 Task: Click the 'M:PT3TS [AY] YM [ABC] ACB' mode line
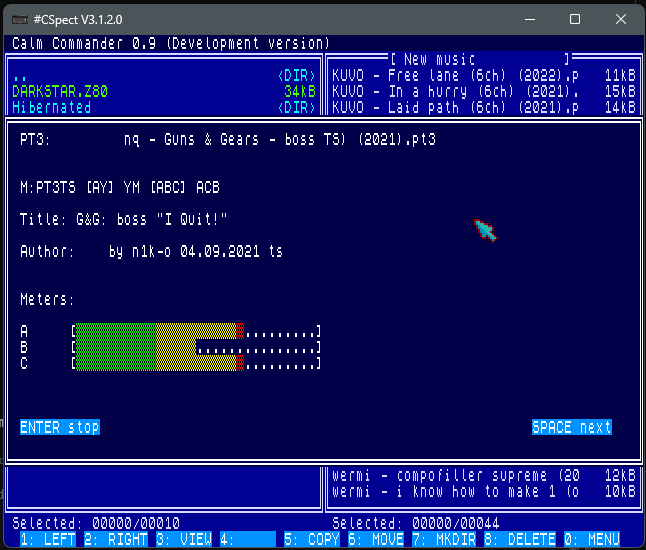click(x=120, y=188)
